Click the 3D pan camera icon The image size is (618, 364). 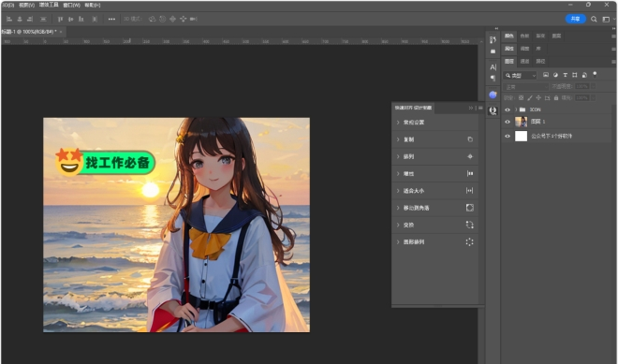[172, 19]
